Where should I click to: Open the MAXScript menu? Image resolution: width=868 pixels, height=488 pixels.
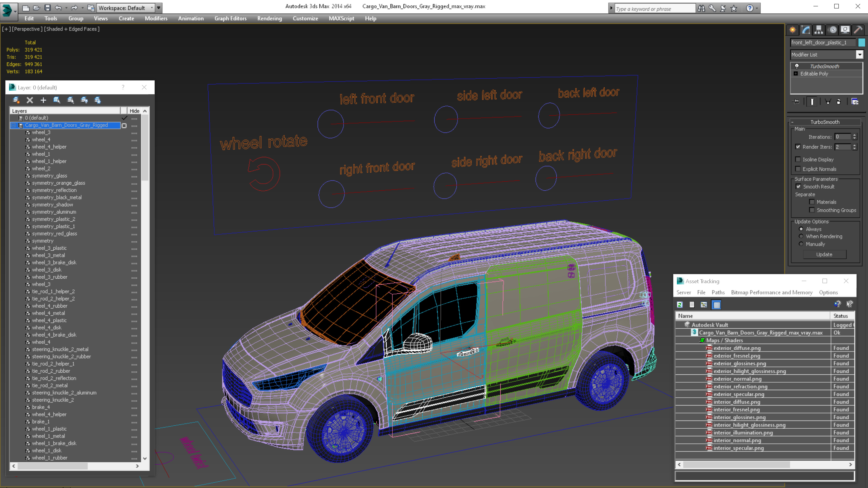(341, 18)
